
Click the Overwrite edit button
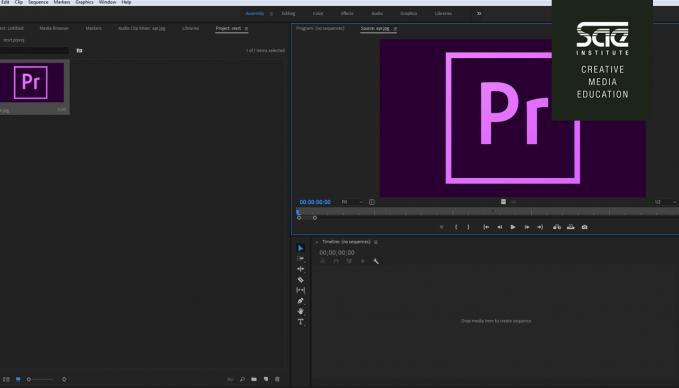(571, 227)
